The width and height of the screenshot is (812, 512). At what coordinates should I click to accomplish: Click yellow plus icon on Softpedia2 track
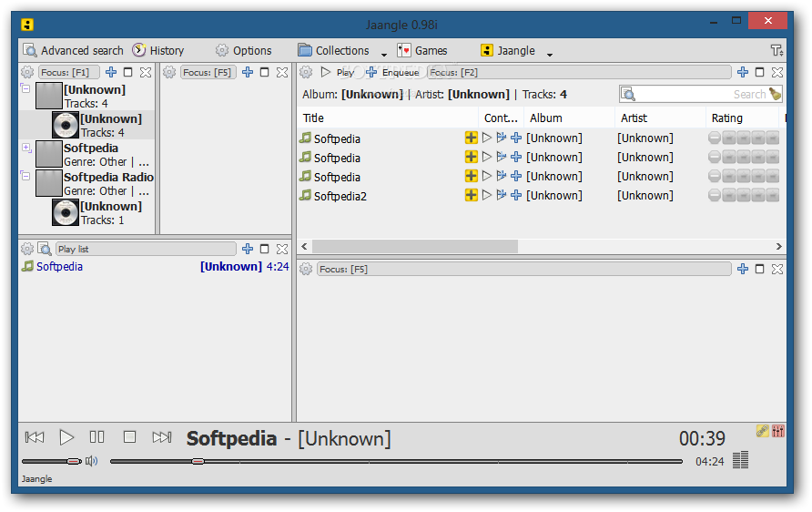pos(471,195)
